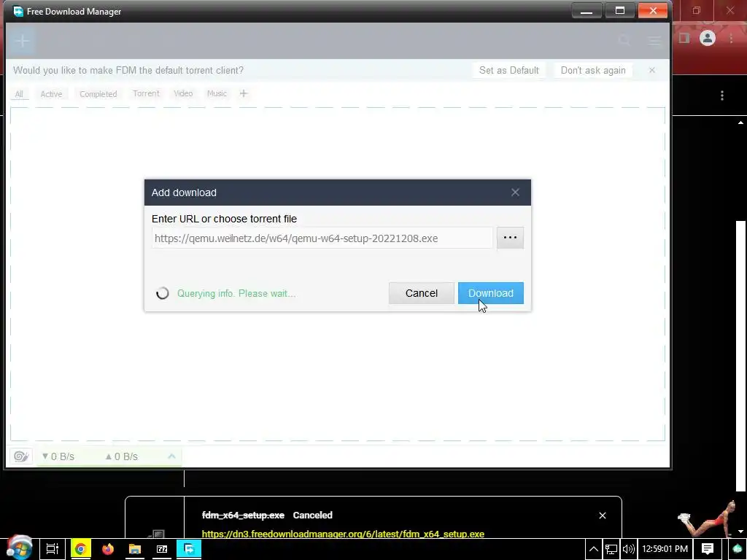Click the Windows Start button
The width and height of the screenshot is (747, 560).
pyautogui.click(x=19, y=548)
